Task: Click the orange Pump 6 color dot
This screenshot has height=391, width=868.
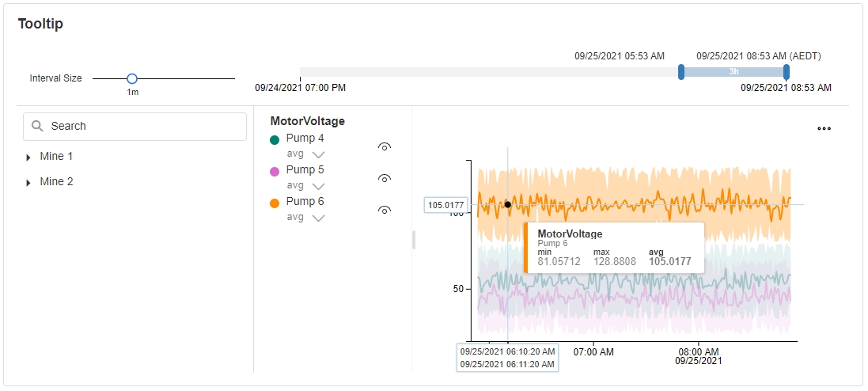Action: [275, 203]
